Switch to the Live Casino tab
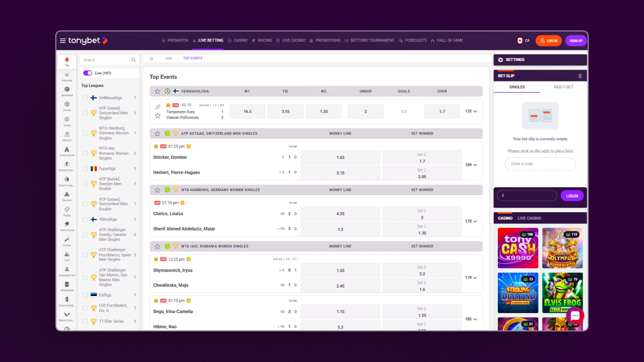 pos(529,218)
